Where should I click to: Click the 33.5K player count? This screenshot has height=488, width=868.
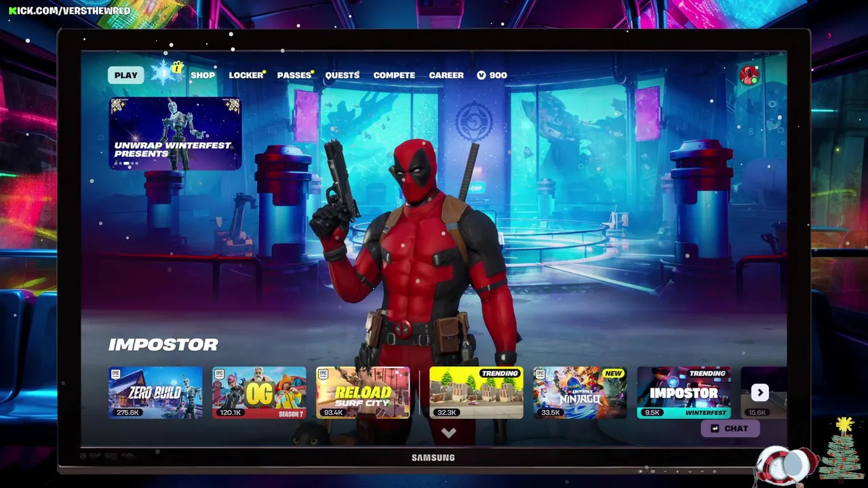[x=550, y=412]
